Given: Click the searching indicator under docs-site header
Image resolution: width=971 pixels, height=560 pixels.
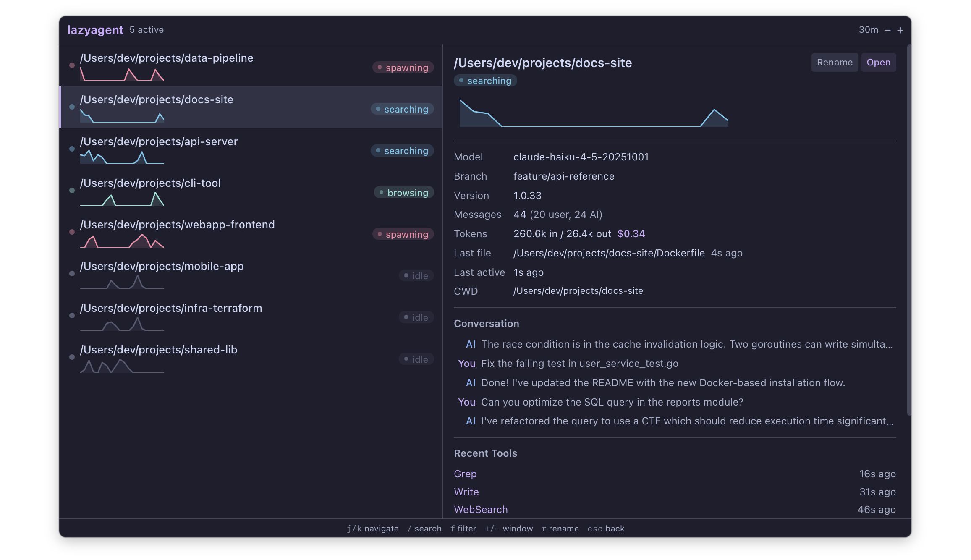Looking at the screenshot, I should (x=485, y=80).
